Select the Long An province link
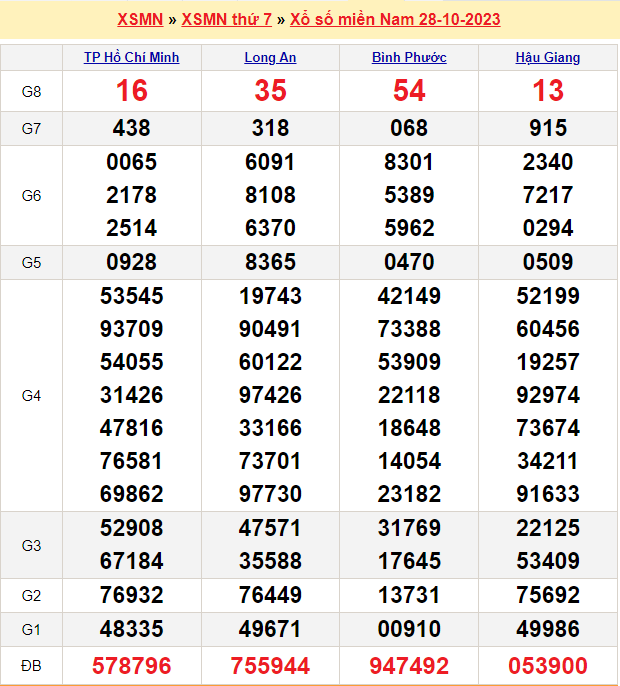Viewport: 620px width, 686px height. tap(270, 58)
